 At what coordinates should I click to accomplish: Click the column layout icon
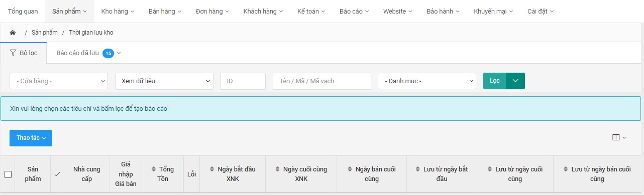(x=619, y=137)
